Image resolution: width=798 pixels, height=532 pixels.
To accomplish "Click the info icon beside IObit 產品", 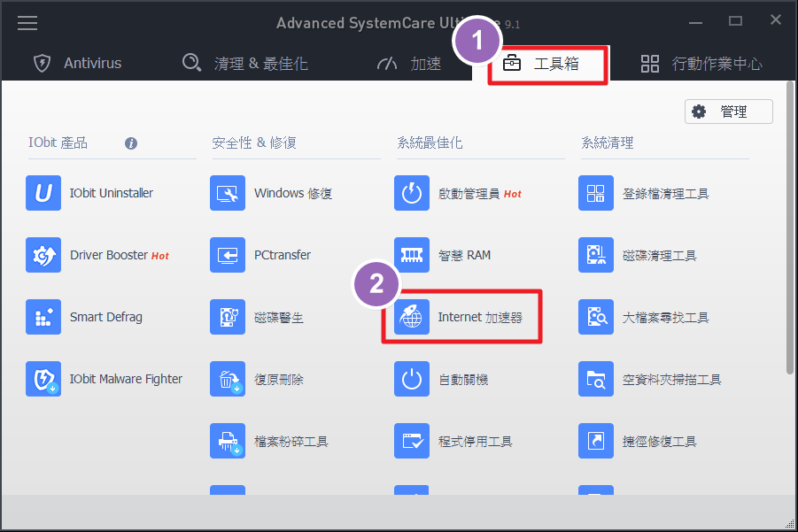I will [131, 143].
